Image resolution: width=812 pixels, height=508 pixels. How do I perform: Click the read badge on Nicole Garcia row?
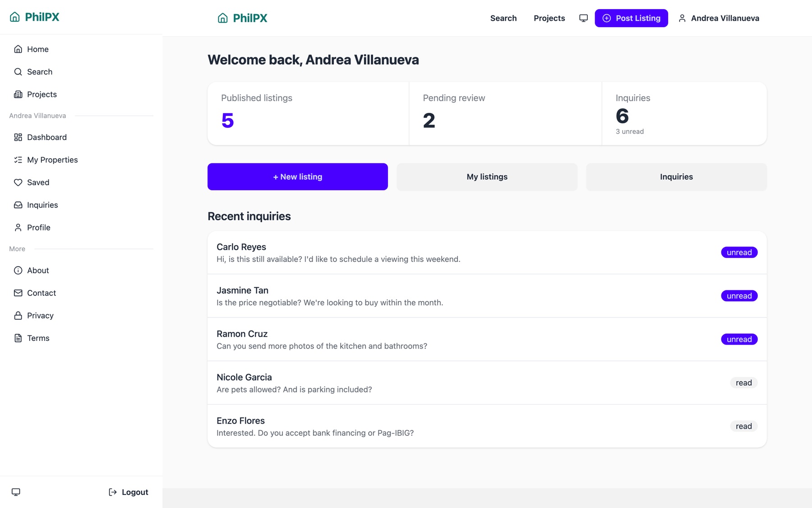click(x=743, y=382)
